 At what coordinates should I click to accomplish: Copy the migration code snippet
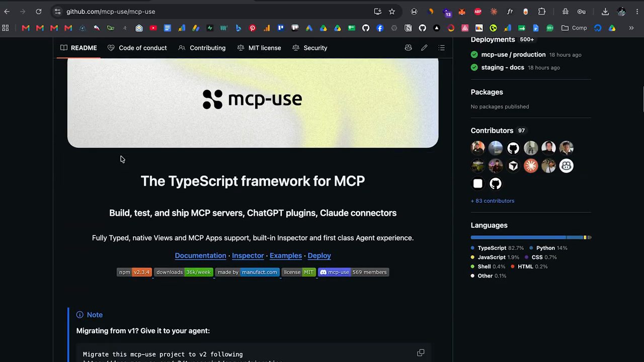[421, 353]
